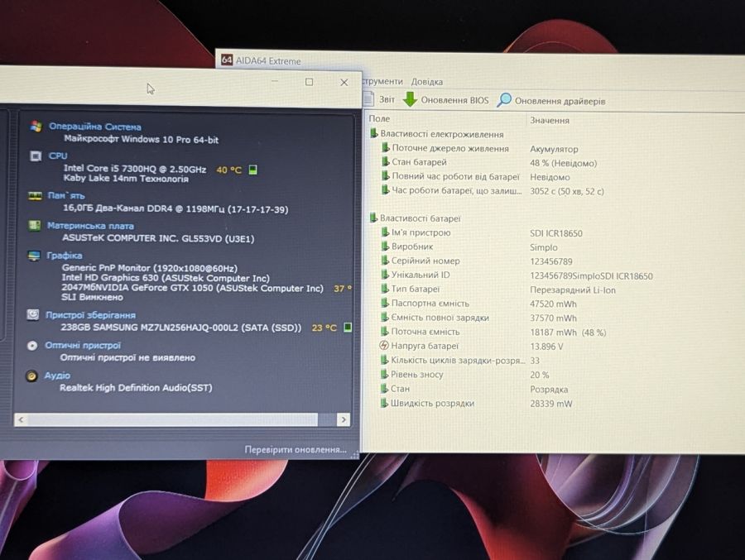Image resolution: width=745 pixels, height=560 pixels.
Task: Click the value 47520 mWh
Action: (553, 304)
